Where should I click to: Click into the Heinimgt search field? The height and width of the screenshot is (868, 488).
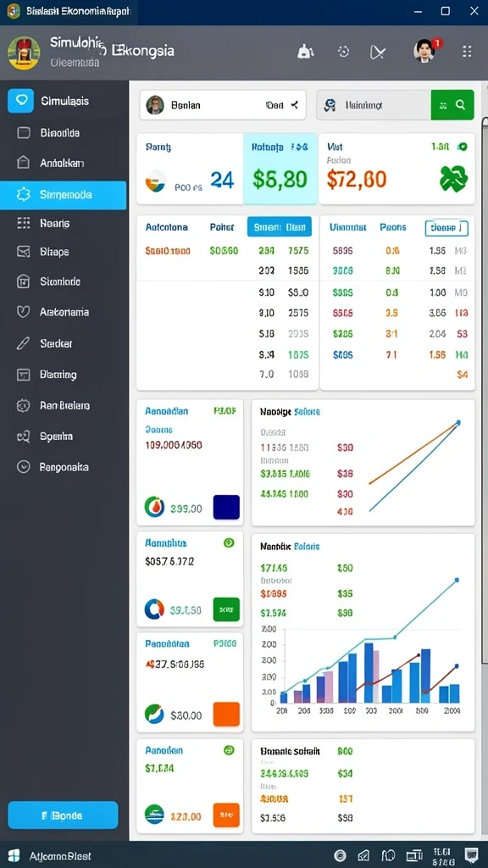pyautogui.click(x=374, y=104)
